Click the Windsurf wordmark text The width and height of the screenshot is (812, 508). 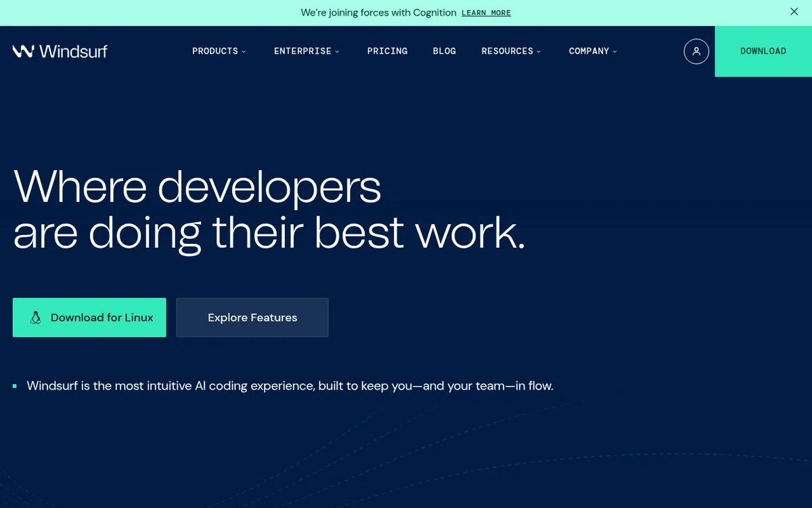point(73,51)
